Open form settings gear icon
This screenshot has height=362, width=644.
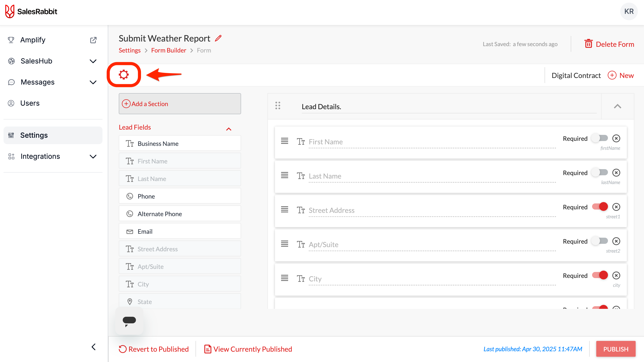coord(124,74)
